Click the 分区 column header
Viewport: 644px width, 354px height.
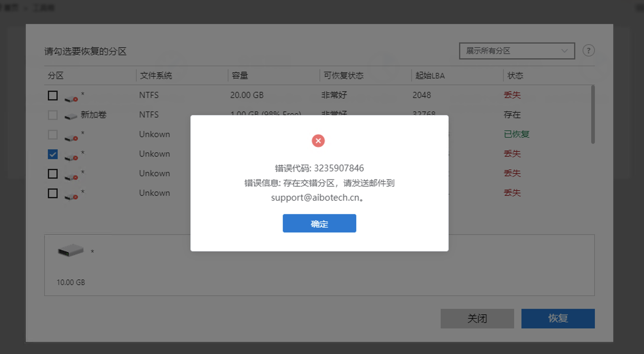tap(56, 76)
